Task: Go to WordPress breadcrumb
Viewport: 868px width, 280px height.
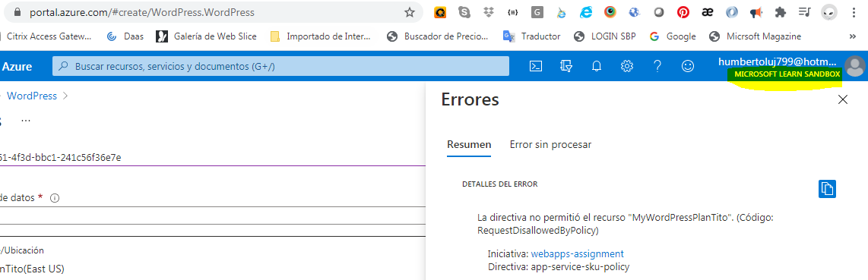Action: tap(32, 96)
